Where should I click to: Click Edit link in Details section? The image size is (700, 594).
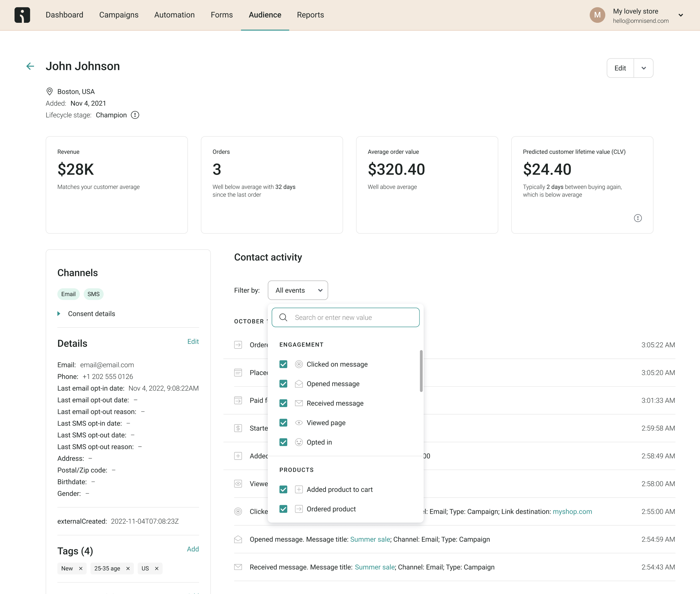click(x=193, y=342)
